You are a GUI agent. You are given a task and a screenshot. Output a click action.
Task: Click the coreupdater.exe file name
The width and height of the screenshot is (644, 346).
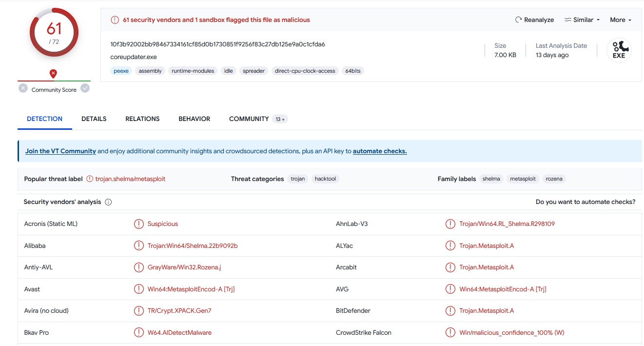point(134,57)
